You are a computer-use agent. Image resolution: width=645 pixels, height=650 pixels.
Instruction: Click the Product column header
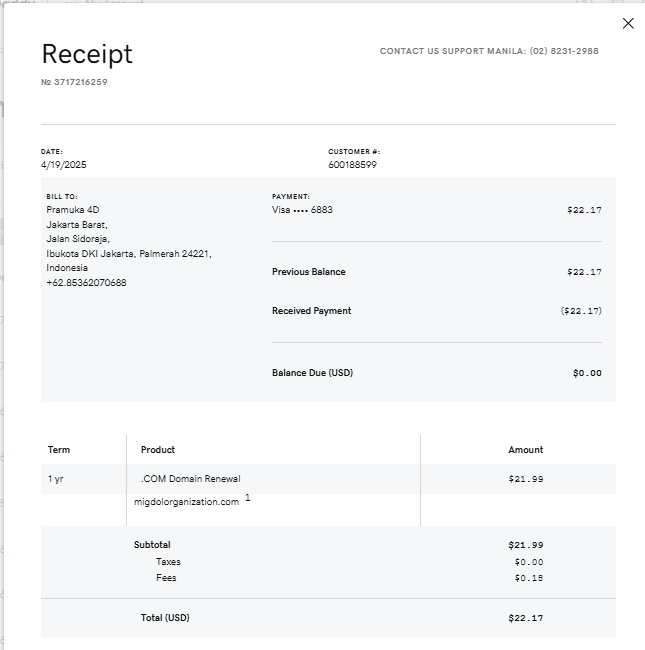(158, 450)
